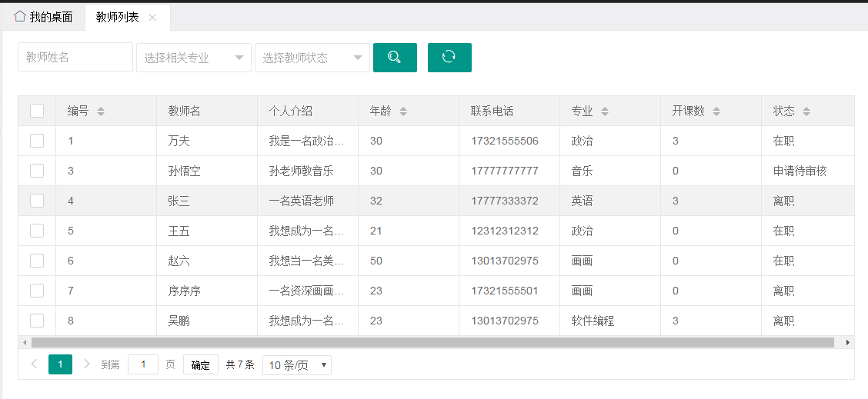This screenshot has width=868, height=399.
Task: Expand the 选择教师状态 dropdown
Action: [312, 58]
